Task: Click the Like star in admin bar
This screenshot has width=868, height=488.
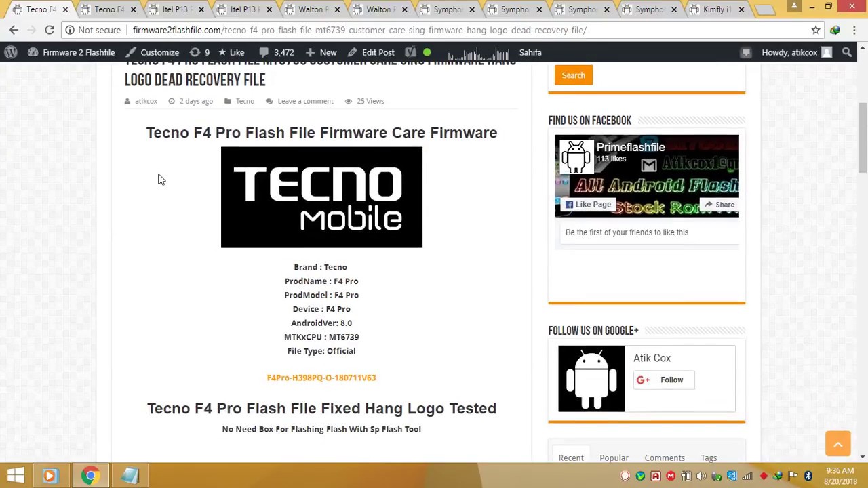Action: 231,52
